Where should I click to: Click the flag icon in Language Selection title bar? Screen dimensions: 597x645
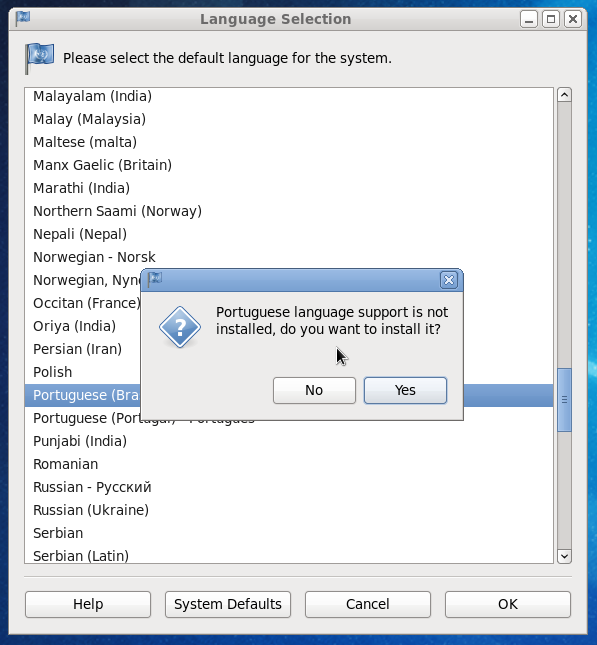click(23, 19)
